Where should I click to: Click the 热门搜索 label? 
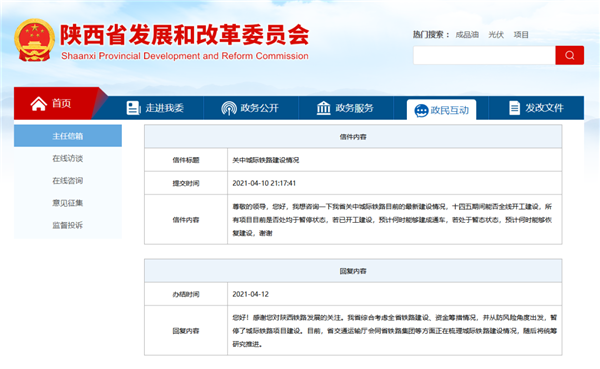(431, 35)
